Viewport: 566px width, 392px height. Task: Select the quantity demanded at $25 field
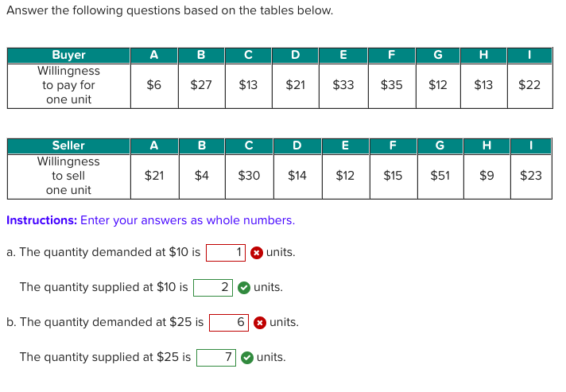coord(229,323)
